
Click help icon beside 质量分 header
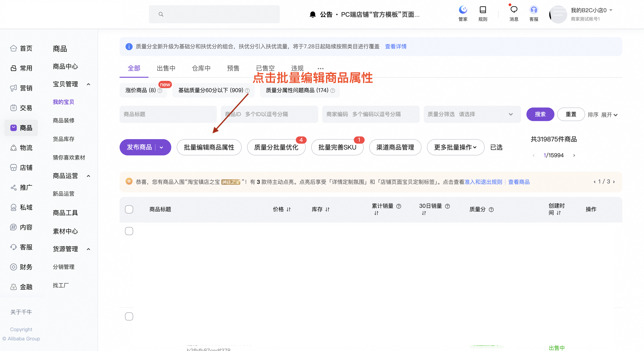[x=491, y=209]
